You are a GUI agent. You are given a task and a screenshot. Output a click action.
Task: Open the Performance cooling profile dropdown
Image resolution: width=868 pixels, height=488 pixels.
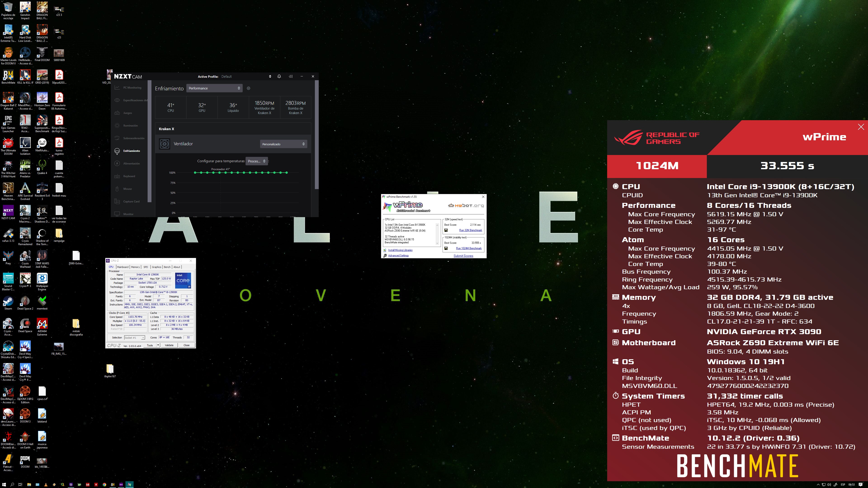click(x=214, y=88)
